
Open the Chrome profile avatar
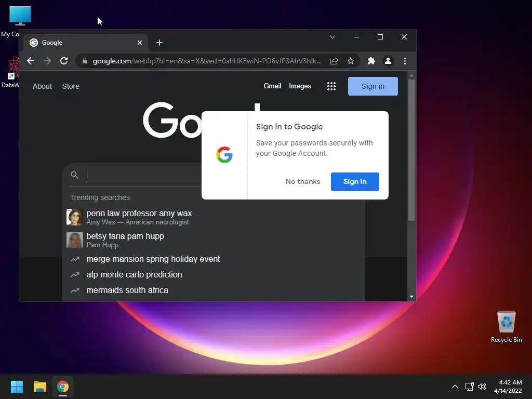coord(388,61)
